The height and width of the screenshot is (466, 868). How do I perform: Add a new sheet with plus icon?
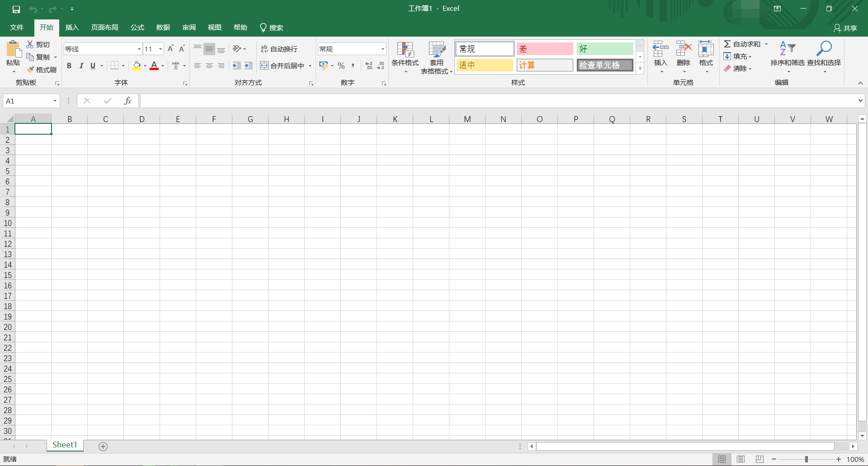[103, 447]
